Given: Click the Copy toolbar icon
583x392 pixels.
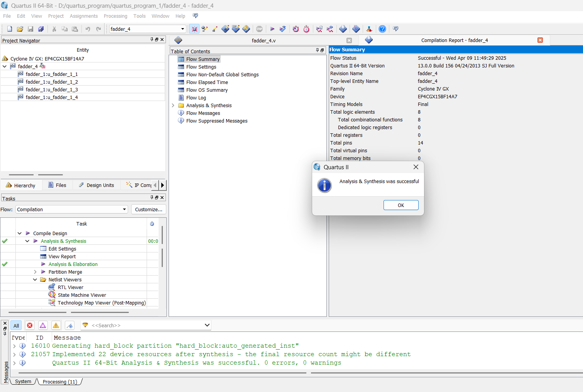Looking at the screenshot, I should tap(65, 29).
